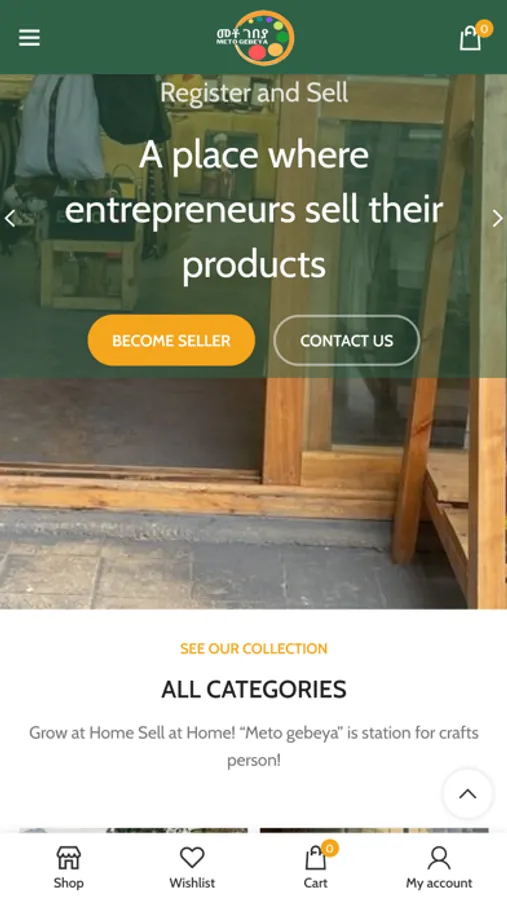Open the My account person icon

coord(439,858)
